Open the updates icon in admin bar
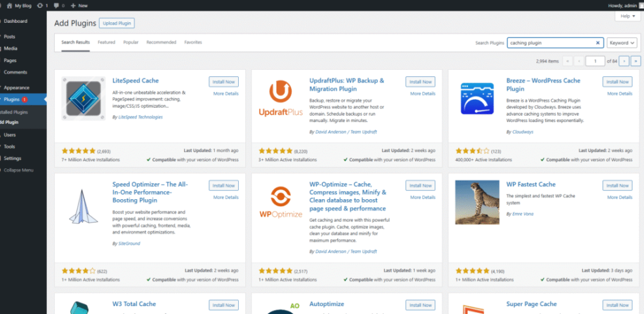This screenshot has width=644, height=314. coord(39,6)
